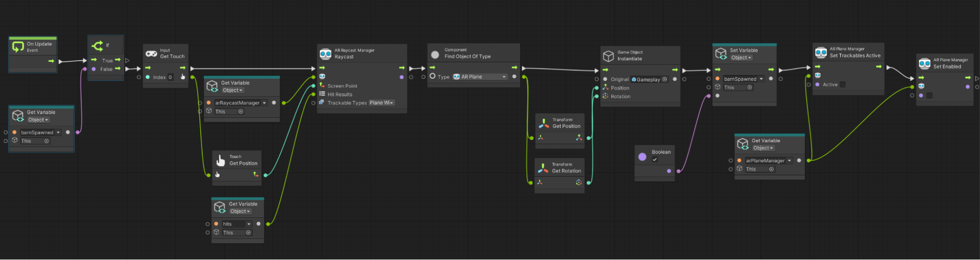Click the Index input field on Get Touch

click(x=170, y=77)
